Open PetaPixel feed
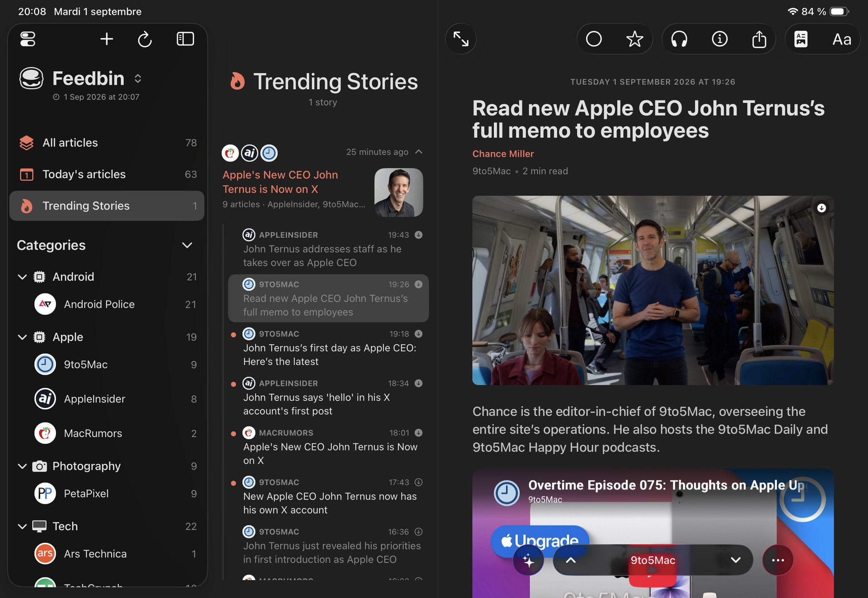Viewport: 868px width, 598px height. coord(107,494)
